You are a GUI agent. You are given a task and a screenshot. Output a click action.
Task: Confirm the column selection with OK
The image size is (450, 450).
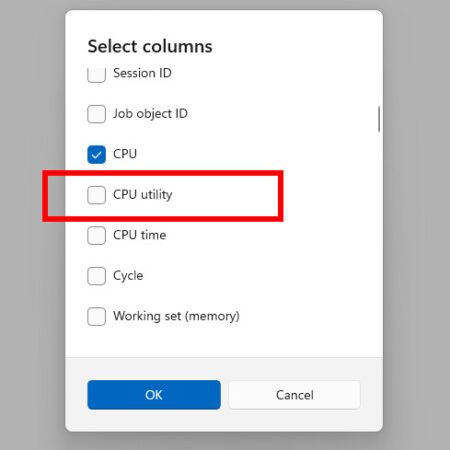click(x=154, y=395)
